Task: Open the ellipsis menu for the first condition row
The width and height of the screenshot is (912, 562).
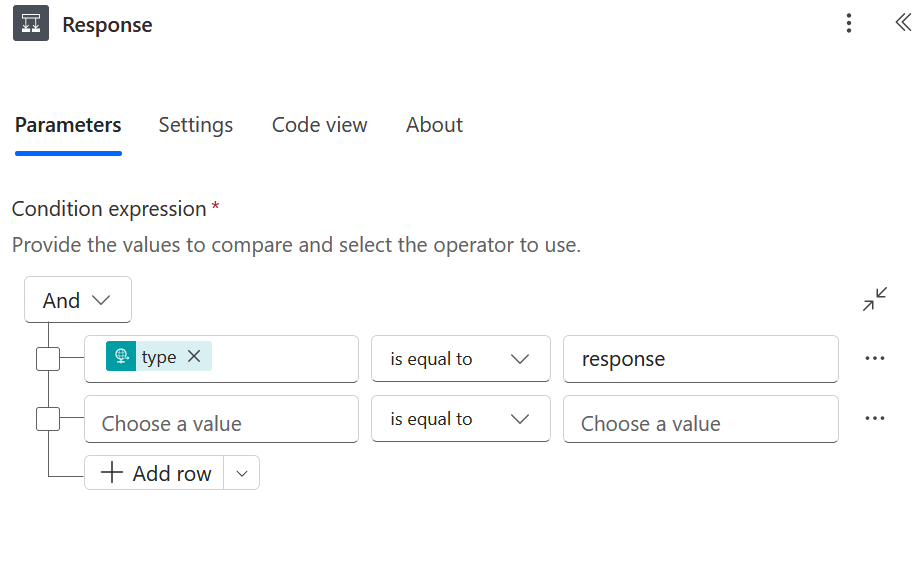Action: point(874,359)
